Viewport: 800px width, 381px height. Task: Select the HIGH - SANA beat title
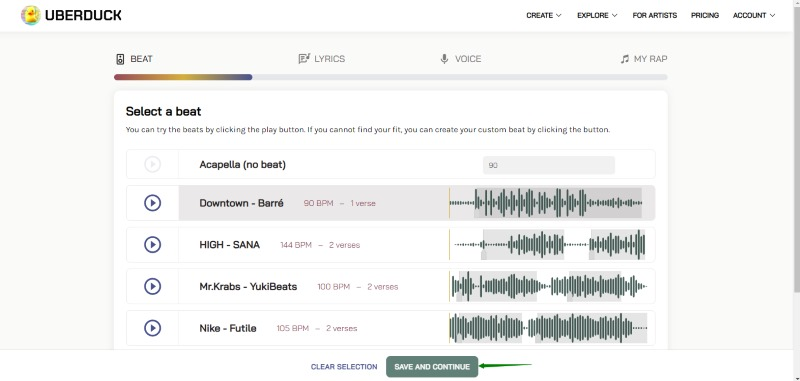(230, 245)
